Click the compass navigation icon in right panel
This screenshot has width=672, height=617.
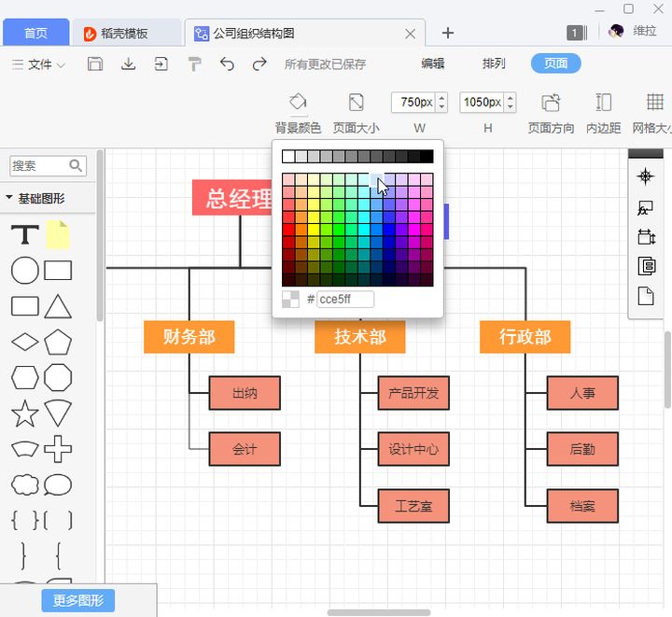click(646, 176)
